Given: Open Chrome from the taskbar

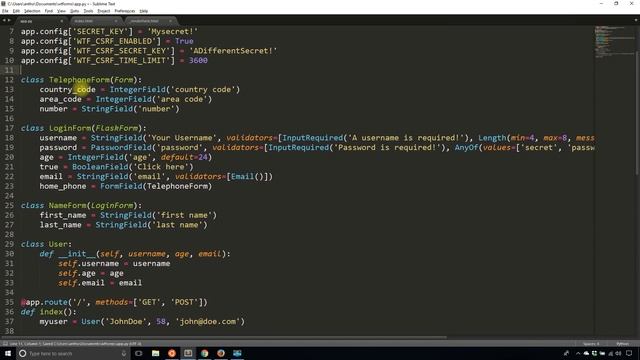Looking at the screenshot, I should click(x=204, y=353).
